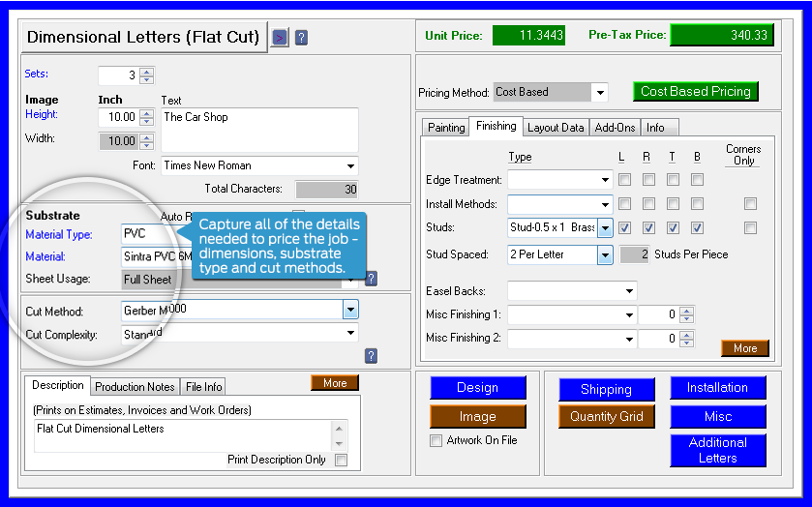The width and height of the screenshot is (812, 507).
Task: Expand the Font dropdown list
Action: pyautogui.click(x=350, y=165)
